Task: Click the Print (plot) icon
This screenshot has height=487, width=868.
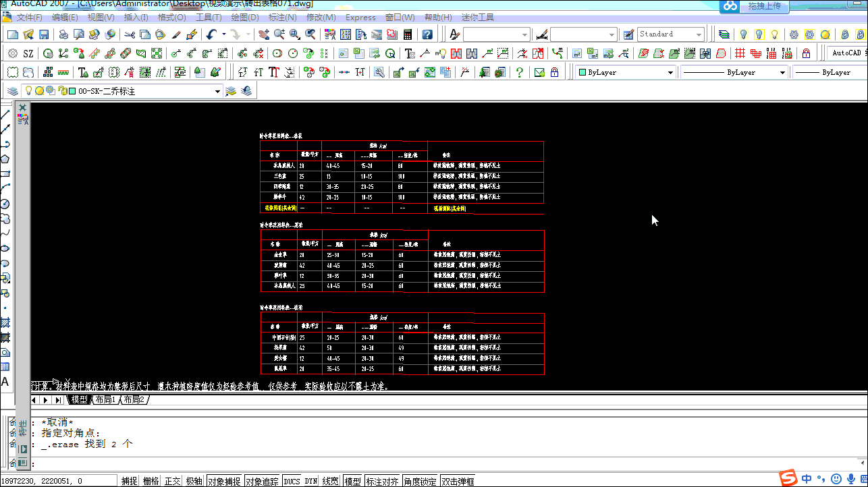Action: coord(63,34)
